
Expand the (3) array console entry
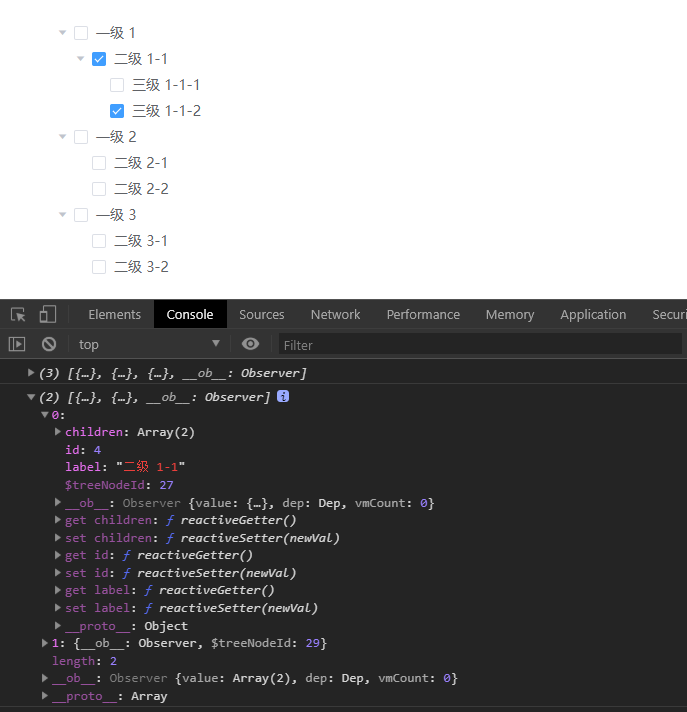click(x=31, y=373)
